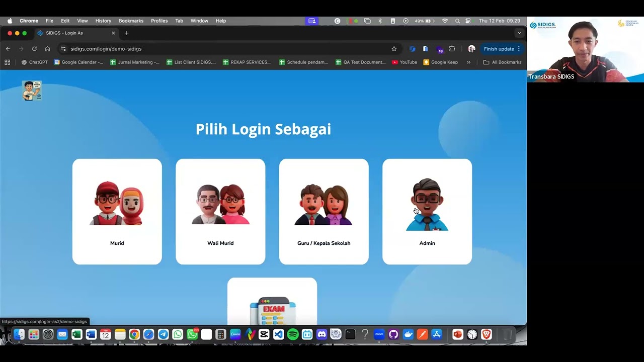
Task: Select the Guru / Kepala Sekolah card
Action: coord(324,212)
